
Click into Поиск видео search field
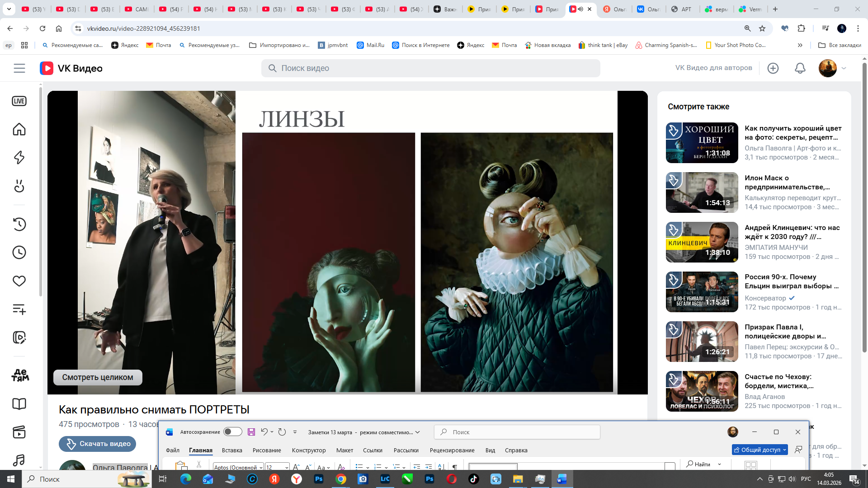tap(429, 68)
